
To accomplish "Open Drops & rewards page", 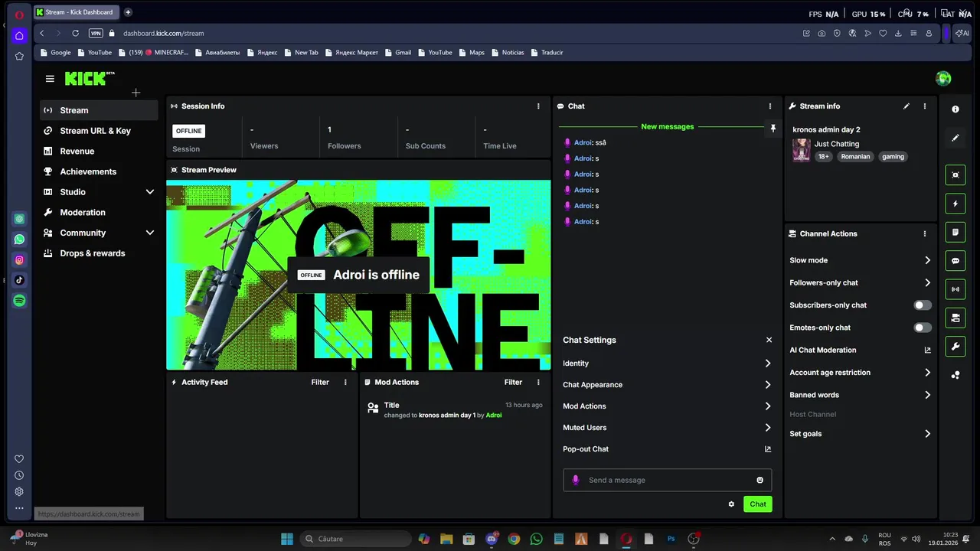I will pos(100,253).
